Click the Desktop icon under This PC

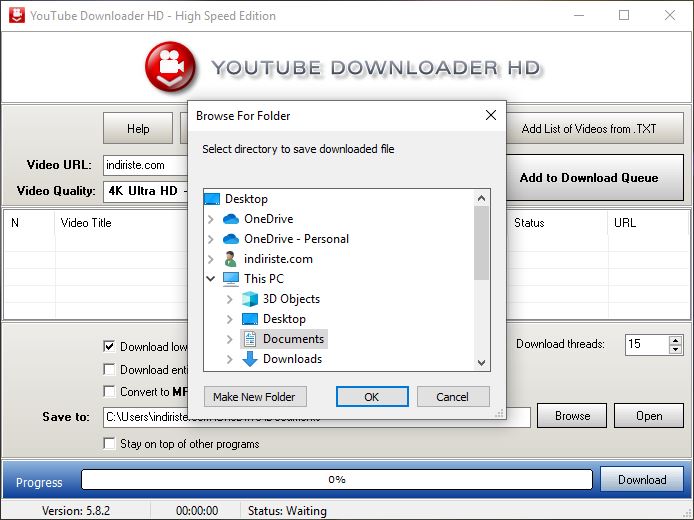(250, 319)
